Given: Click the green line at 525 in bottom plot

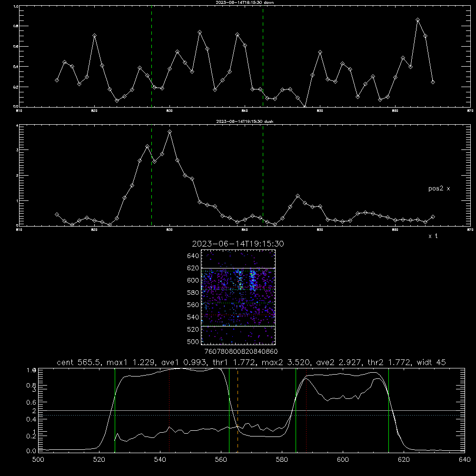Looking at the screenshot, I should point(115,410).
